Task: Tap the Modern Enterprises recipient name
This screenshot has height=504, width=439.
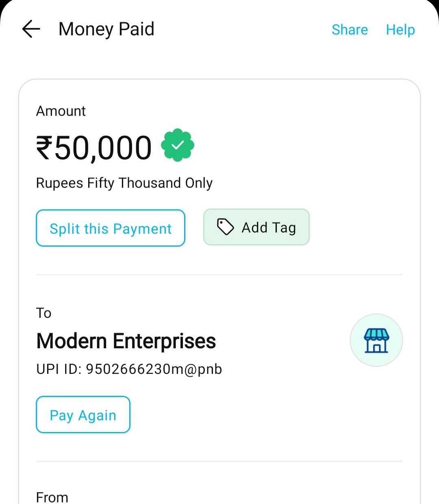Action: pos(126,341)
